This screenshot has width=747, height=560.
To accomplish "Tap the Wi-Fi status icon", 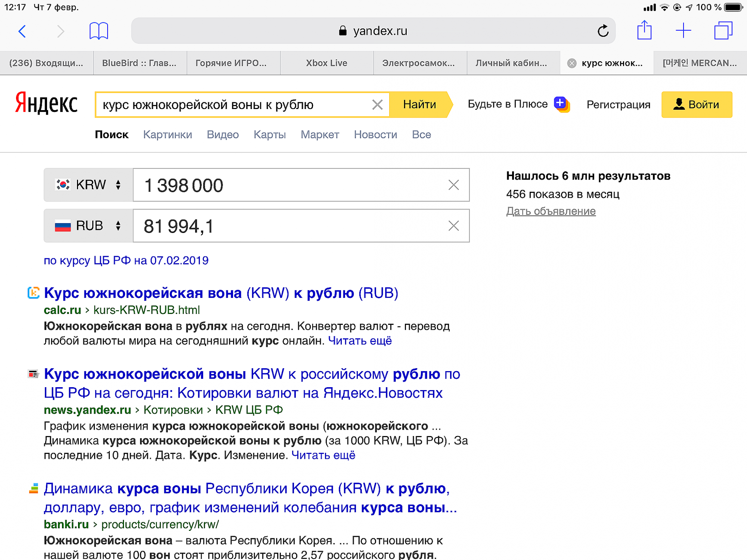I will pos(664,7).
